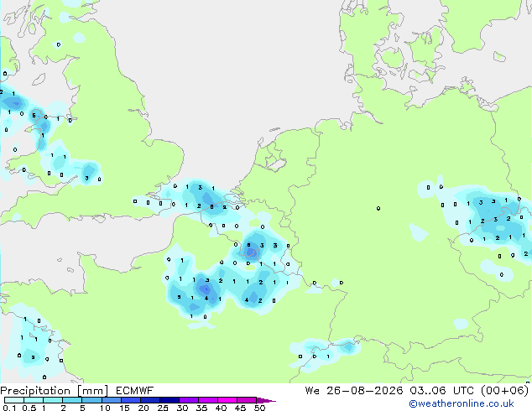Select the dark navy 25–30 mm legend swatch
The height and width of the screenshot is (411, 532).
[x=170, y=400]
